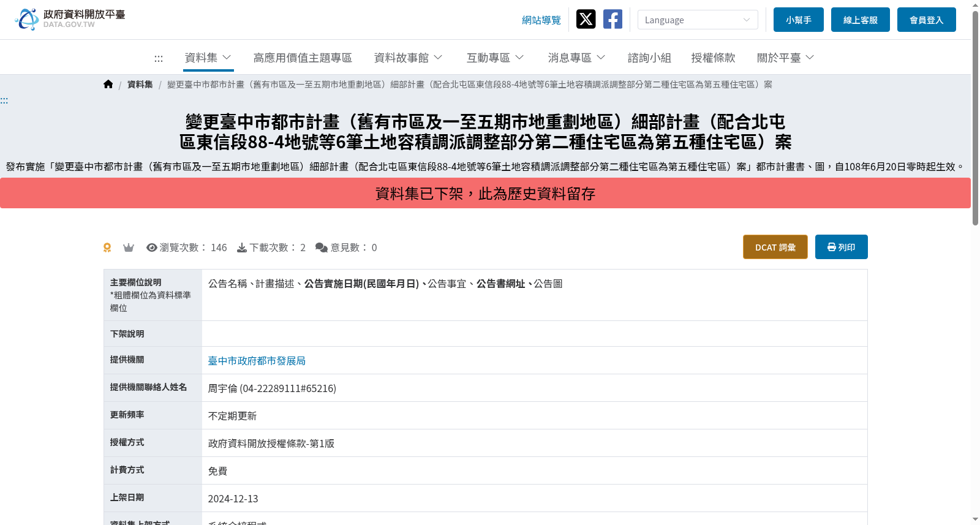Screen dimensions: 980x525
Task: Click the scrollbar down arrow
Action: coord(975,519)
